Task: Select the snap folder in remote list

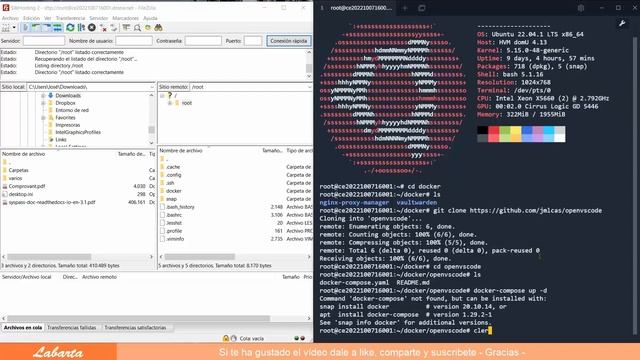Action: 171,199
